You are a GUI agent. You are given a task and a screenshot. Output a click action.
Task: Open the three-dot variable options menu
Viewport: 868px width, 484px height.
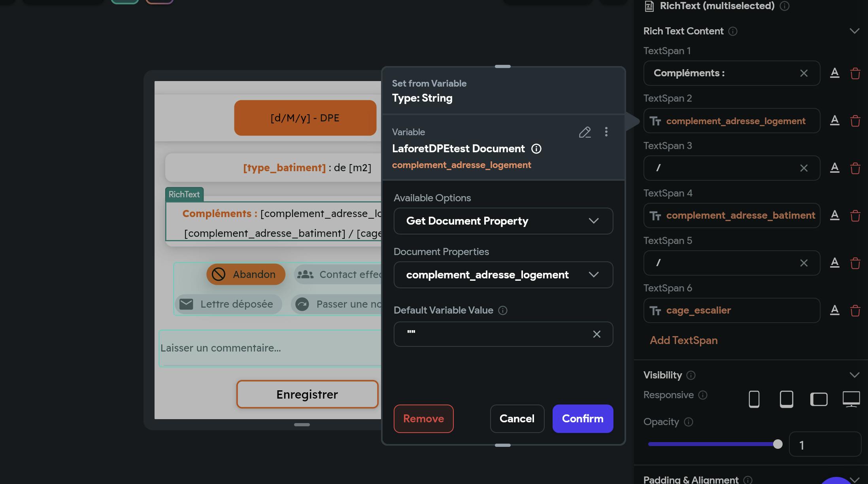(606, 132)
